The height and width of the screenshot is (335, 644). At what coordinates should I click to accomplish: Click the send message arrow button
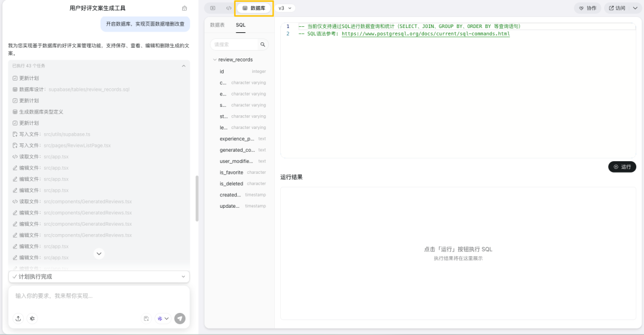pyautogui.click(x=179, y=318)
